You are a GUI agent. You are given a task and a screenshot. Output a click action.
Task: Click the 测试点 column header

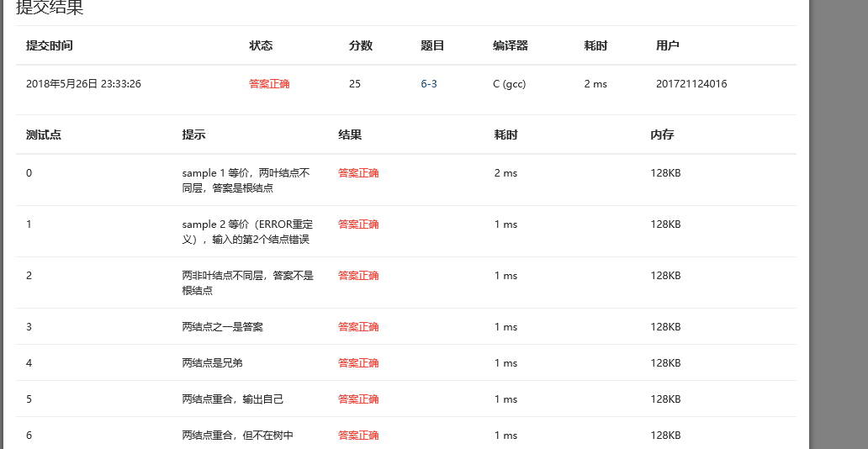click(x=44, y=135)
